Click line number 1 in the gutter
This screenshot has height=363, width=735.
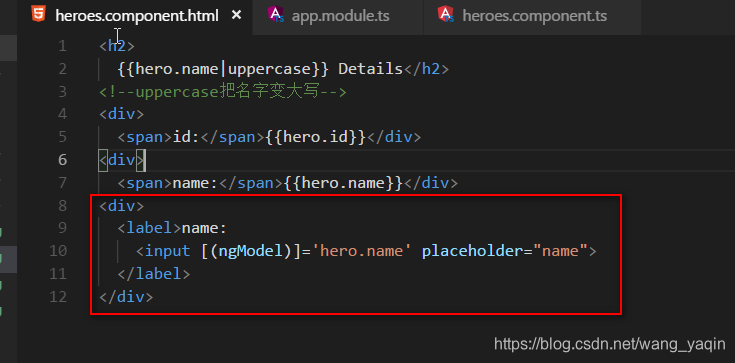click(x=63, y=46)
